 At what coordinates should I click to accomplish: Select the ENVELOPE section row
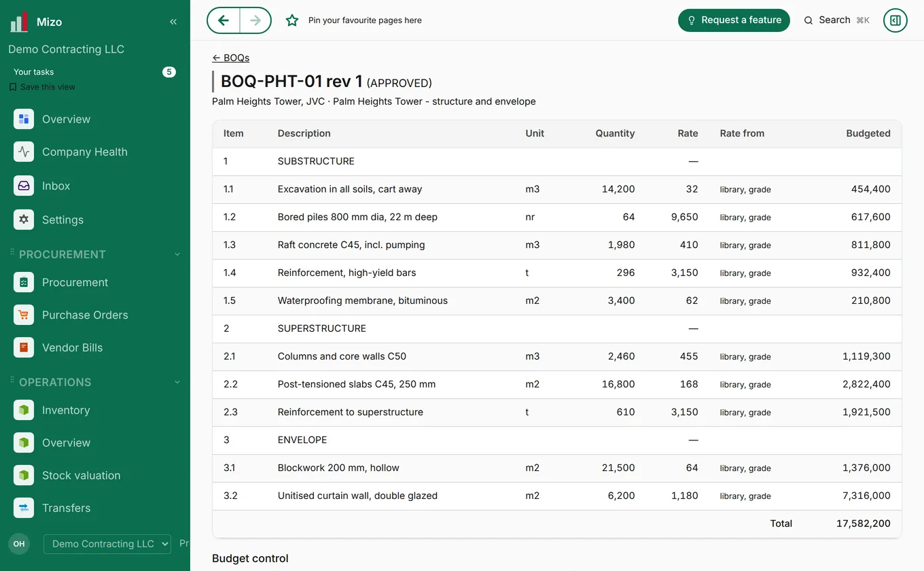point(557,440)
